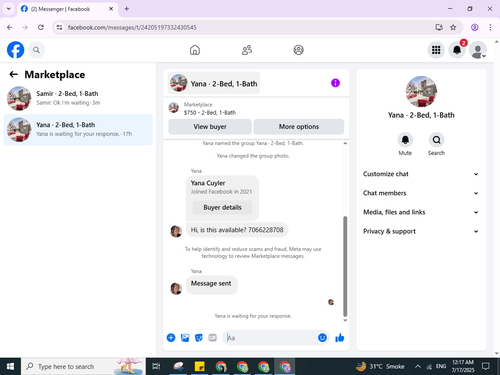Image resolution: width=500 pixels, height=375 pixels.
Task: Open the Yana - 2-Bed, 1-Bath chat header
Action: [214, 83]
